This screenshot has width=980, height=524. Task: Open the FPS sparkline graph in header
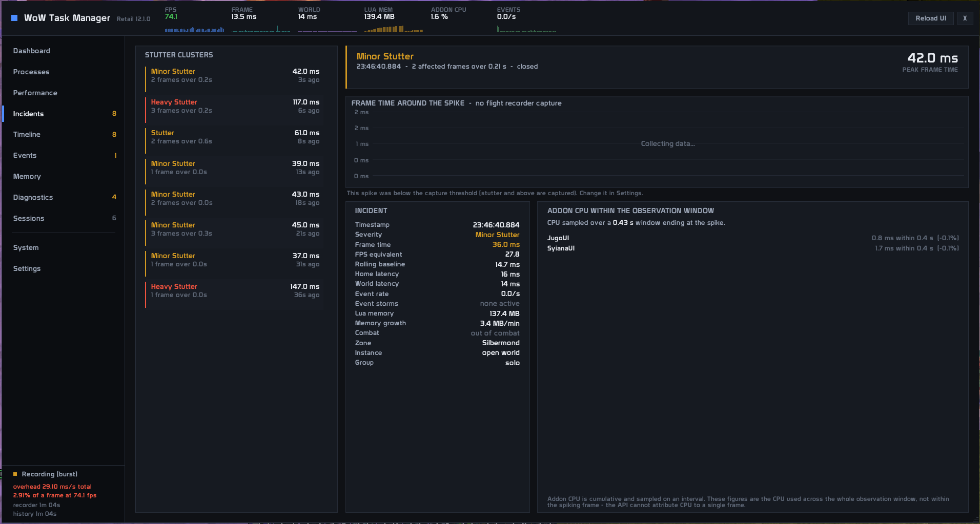click(194, 29)
